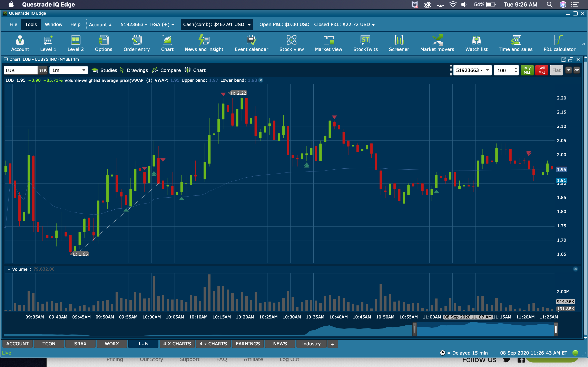Image resolution: width=588 pixels, height=367 pixels.
Task: Remove the VWAP study indicator
Action: tap(261, 80)
